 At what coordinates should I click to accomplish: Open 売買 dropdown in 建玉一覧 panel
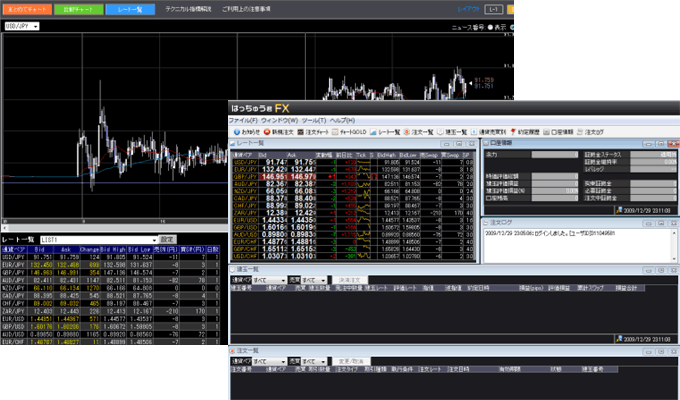tap(314, 280)
